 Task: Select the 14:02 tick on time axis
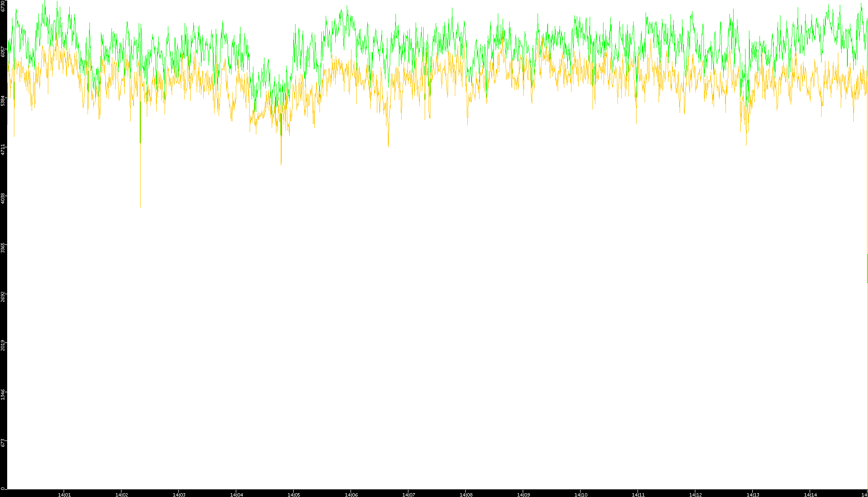click(121, 494)
